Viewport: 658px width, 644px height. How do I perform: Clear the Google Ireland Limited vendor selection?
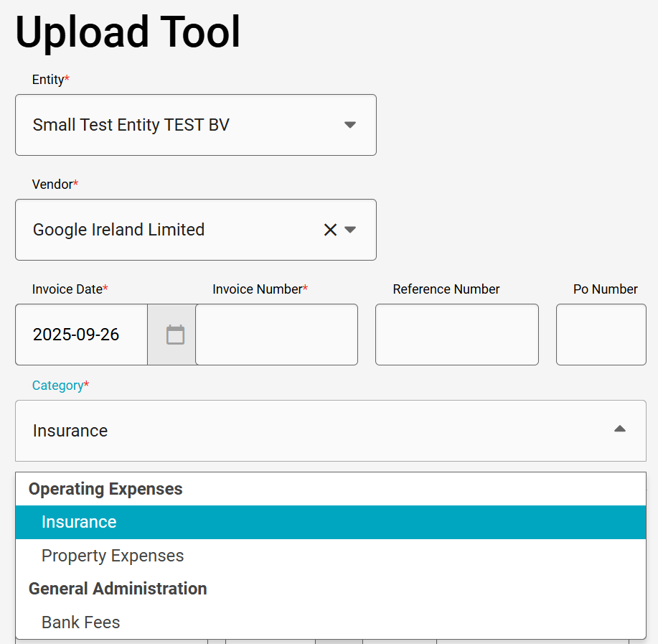coord(330,230)
